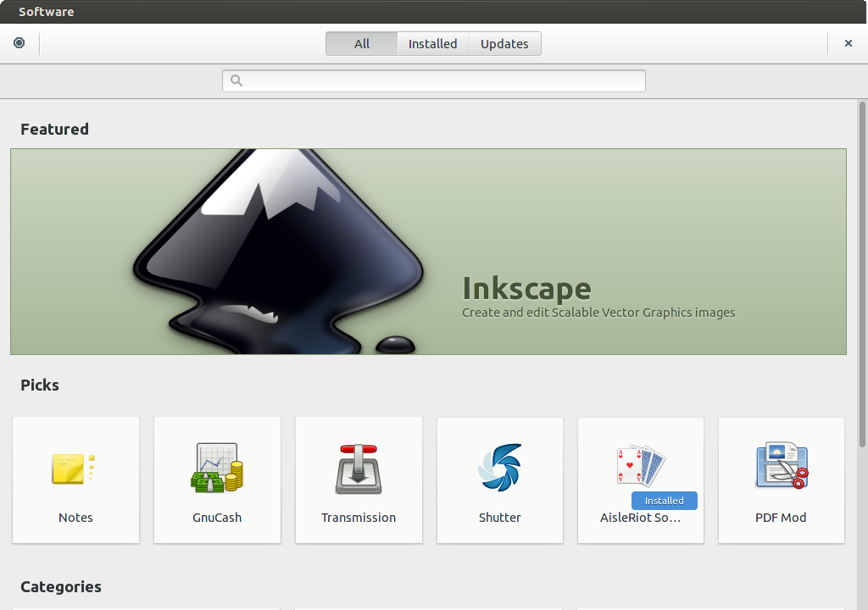
Task: Click the Transmission label
Action: (359, 518)
